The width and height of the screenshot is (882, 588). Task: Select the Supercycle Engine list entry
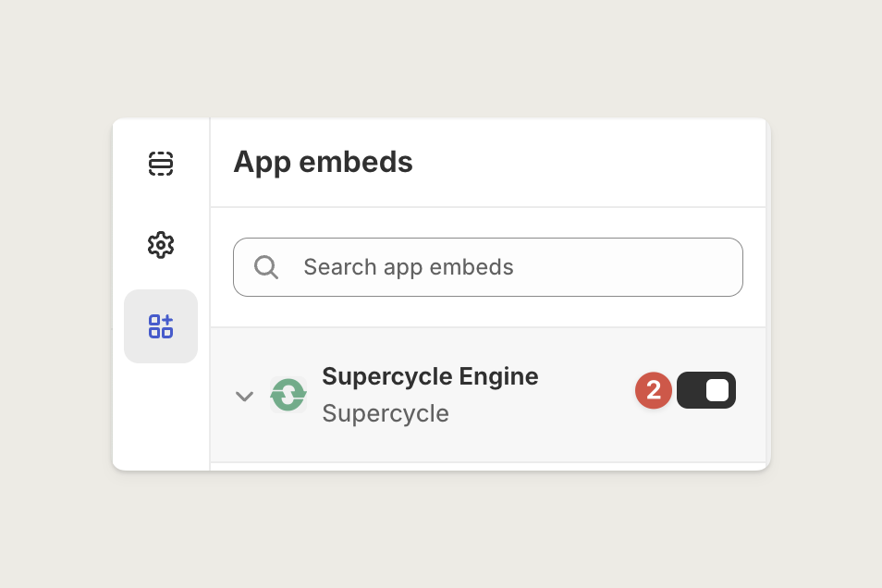(487, 395)
